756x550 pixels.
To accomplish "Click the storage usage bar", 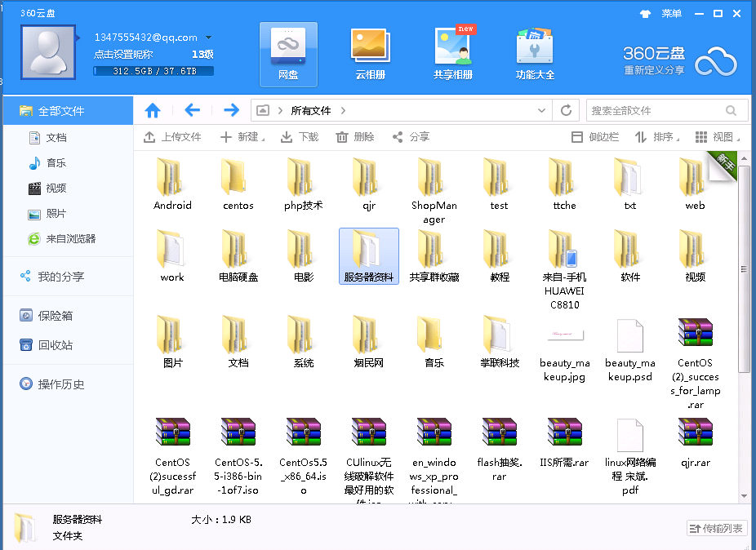I will (x=153, y=71).
